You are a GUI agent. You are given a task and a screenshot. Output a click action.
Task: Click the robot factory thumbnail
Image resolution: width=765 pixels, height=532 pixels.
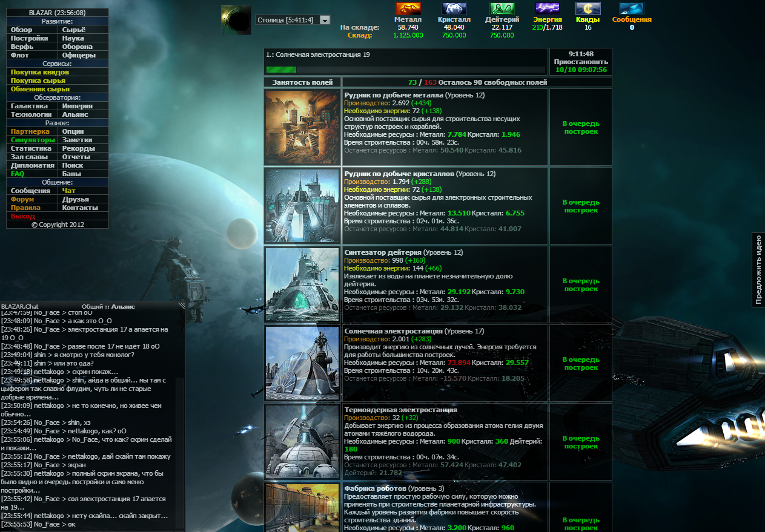point(303,507)
